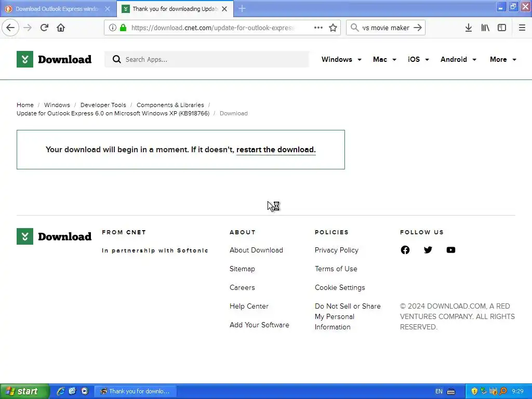Launch Outlook Express from quick launch
The image size is (532, 399).
pyautogui.click(x=72, y=391)
